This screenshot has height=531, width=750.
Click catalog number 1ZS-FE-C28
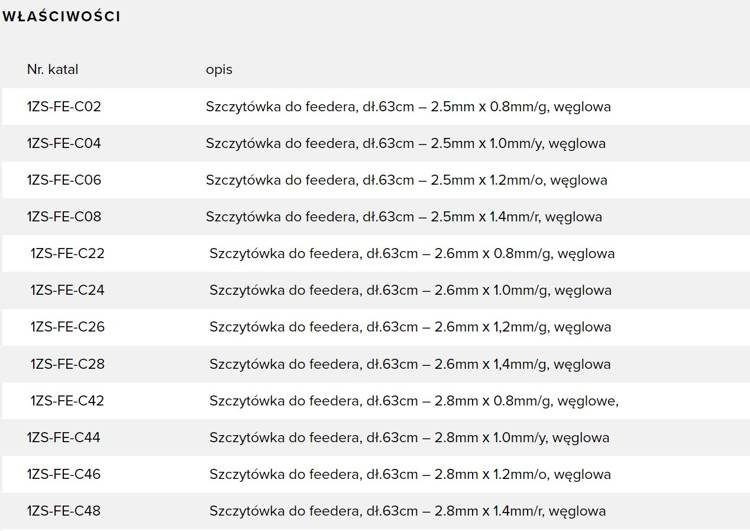pyautogui.click(x=67, y=364)
